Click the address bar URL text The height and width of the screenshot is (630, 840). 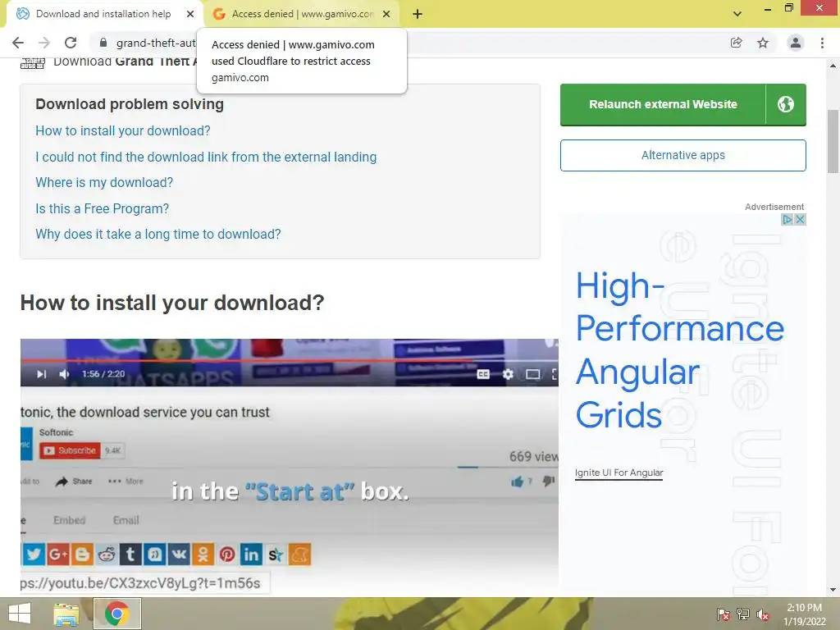click(156, 43)
